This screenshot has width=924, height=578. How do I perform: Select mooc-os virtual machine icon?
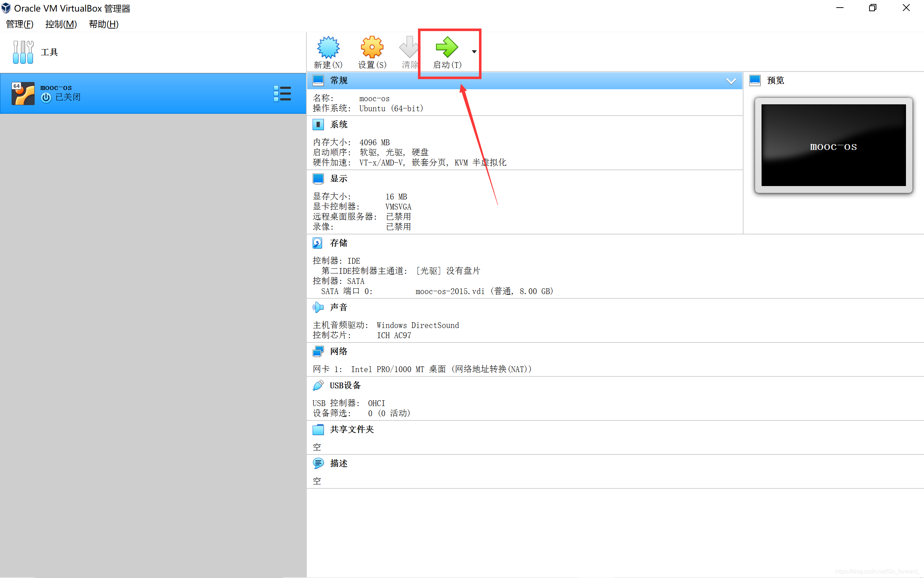(x=23, y=93)
